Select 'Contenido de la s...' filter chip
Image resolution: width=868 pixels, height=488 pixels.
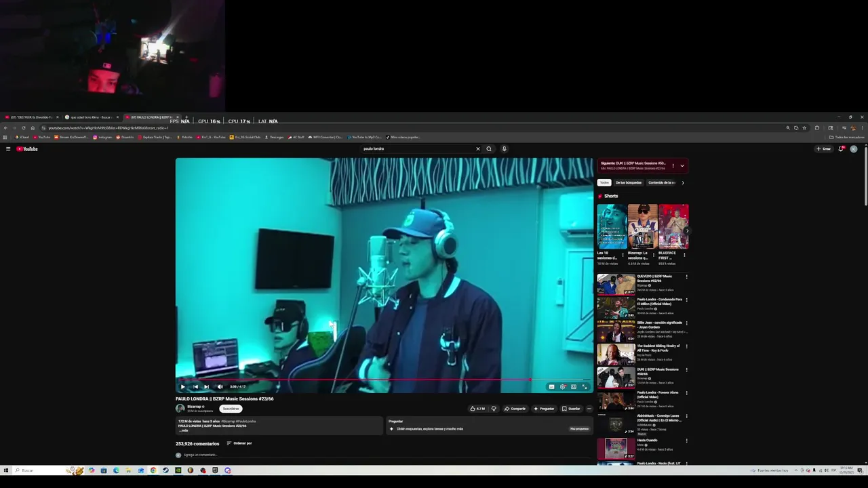(x=662, y=182)
